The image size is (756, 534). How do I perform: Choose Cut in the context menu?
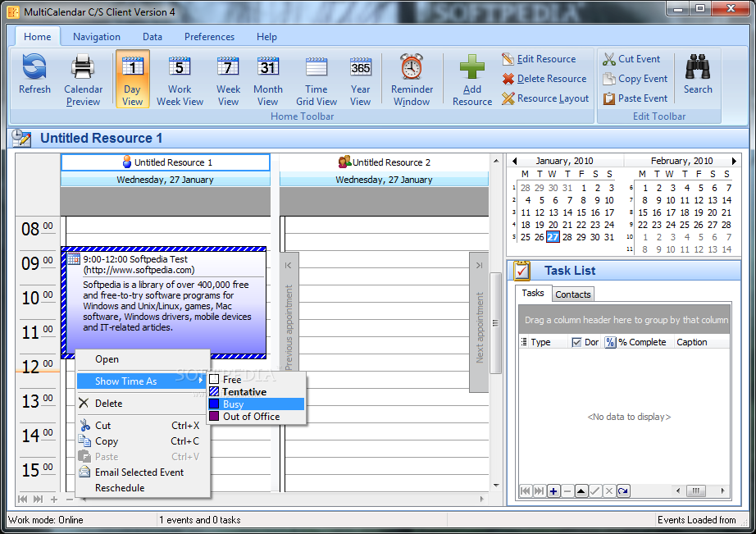143,426
